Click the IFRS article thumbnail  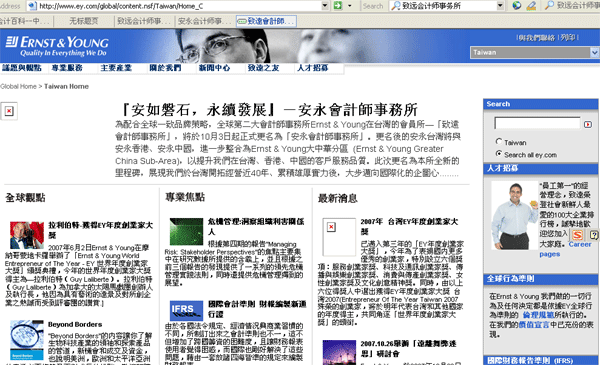click(186, 310)
